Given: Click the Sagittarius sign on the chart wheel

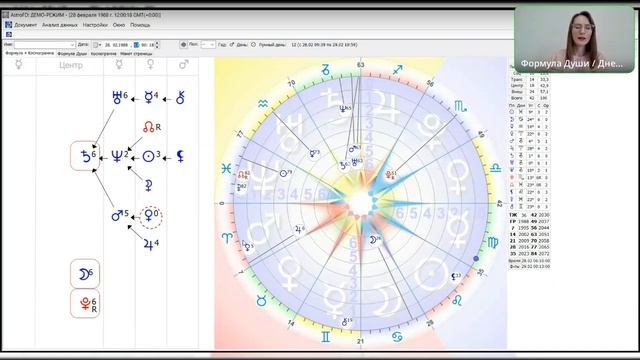Looking at the screenshot, I should [x=397, y=70].
